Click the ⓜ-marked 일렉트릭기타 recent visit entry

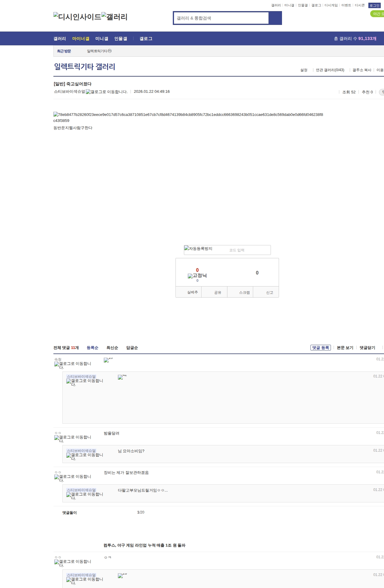pos(99,51)
